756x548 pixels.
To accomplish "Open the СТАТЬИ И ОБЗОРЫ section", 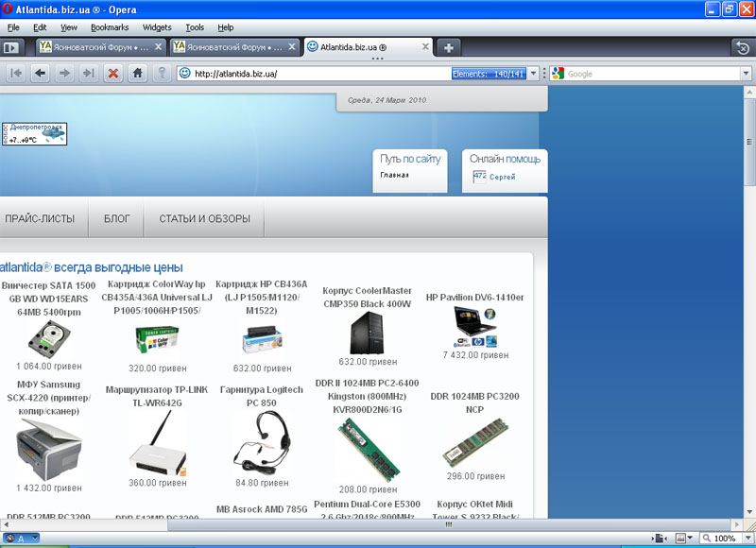I will coord(204,218).
